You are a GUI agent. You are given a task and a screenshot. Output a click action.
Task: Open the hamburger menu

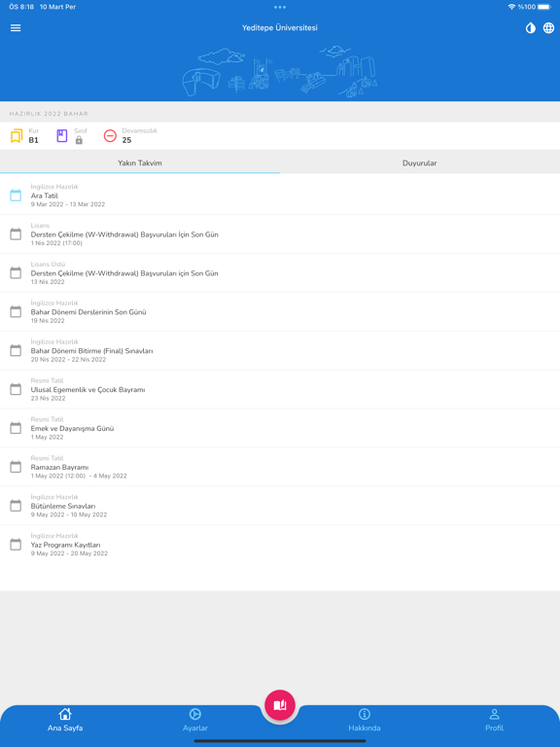16,28
